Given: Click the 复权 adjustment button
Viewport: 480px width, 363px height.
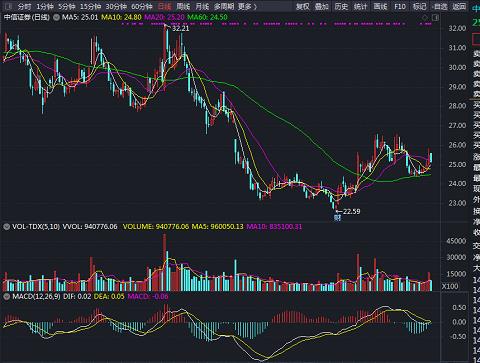Looking at the screenshot, I should coord(303,7).
